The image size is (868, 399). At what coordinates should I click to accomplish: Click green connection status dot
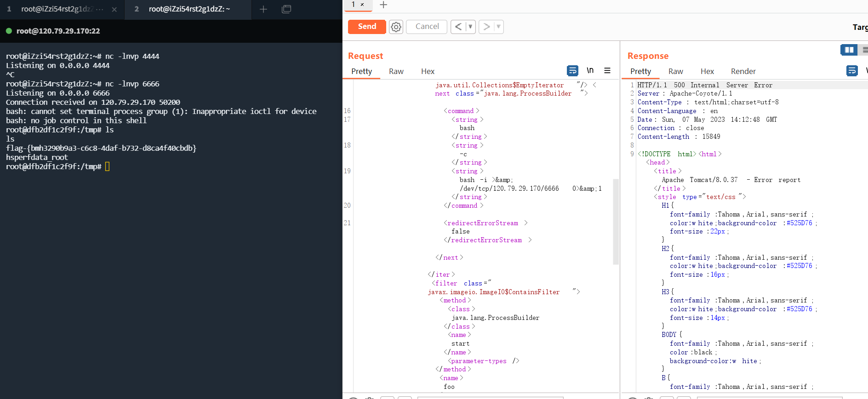[9, 31]
